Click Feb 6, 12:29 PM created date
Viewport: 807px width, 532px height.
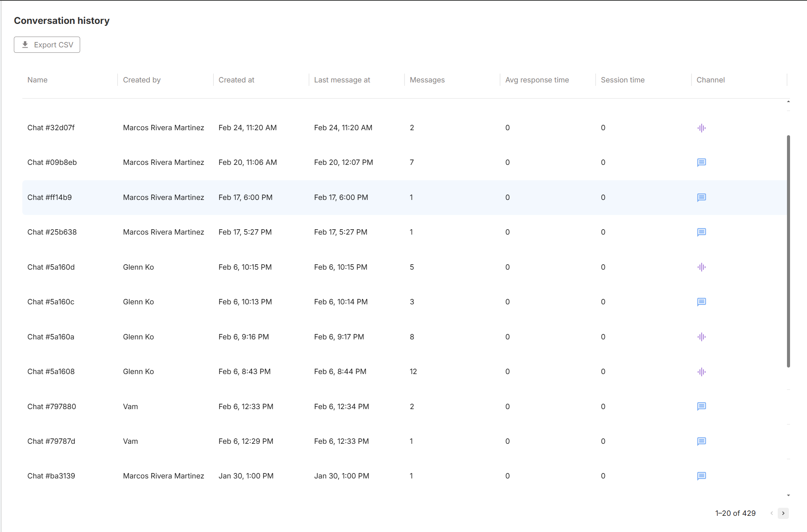pos(246,441)
